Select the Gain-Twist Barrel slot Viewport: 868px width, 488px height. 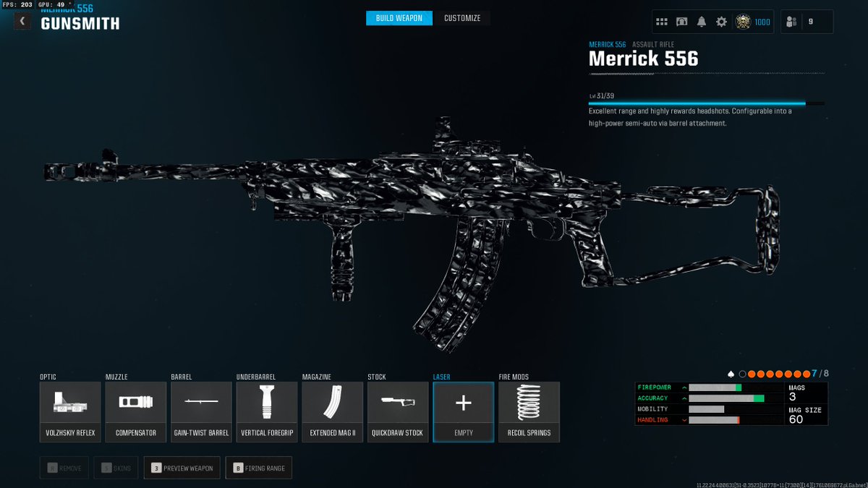201,411
